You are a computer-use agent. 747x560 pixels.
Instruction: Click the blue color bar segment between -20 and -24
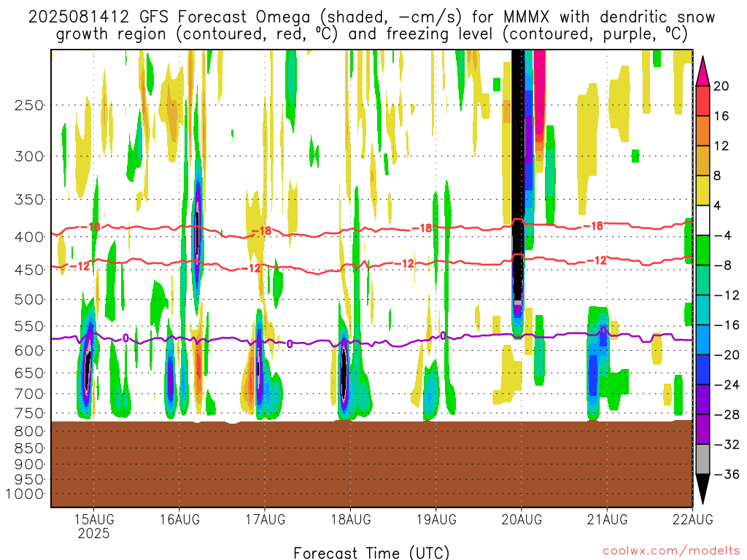click(703, 370)
